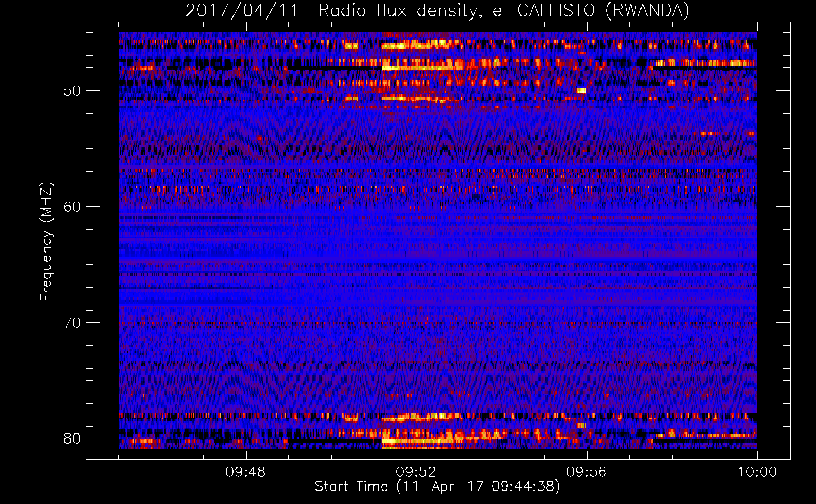Click the 70 frequency tick label
The height and width of the screenshot is (504, 816).
72,323
